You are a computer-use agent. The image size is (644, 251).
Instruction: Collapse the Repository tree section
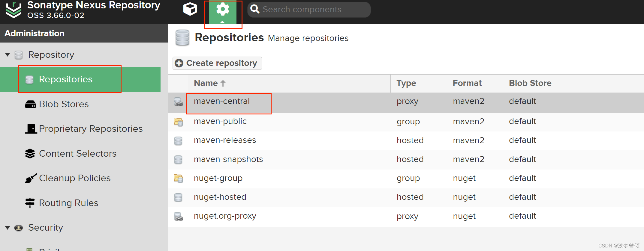click(x=8, y=55)
